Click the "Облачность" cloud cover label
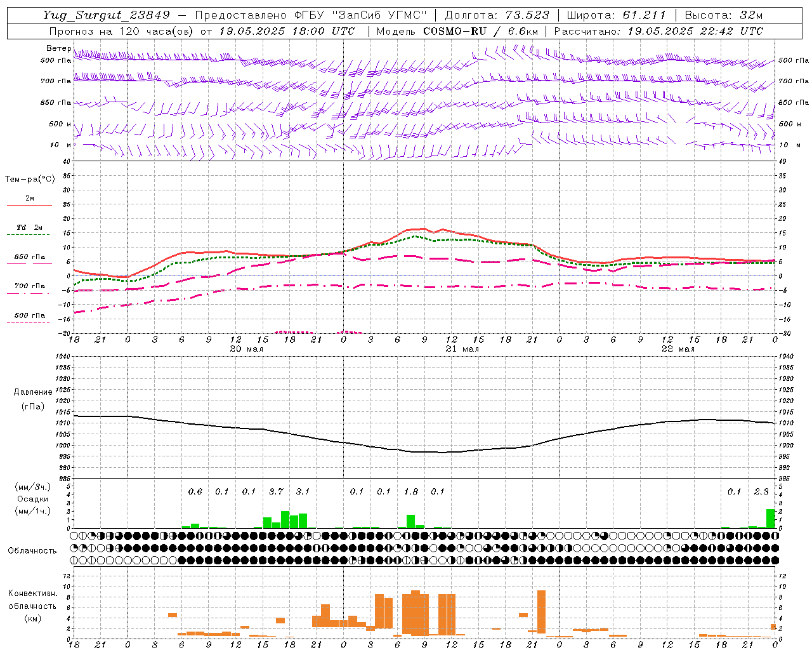 tap(32, 551)
